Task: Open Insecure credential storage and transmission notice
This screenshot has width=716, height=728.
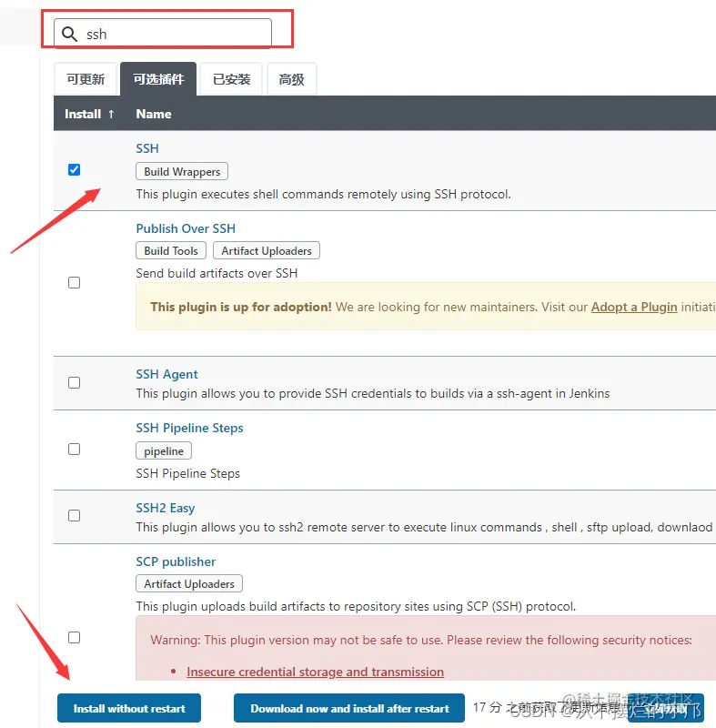Action: (315, 672)
